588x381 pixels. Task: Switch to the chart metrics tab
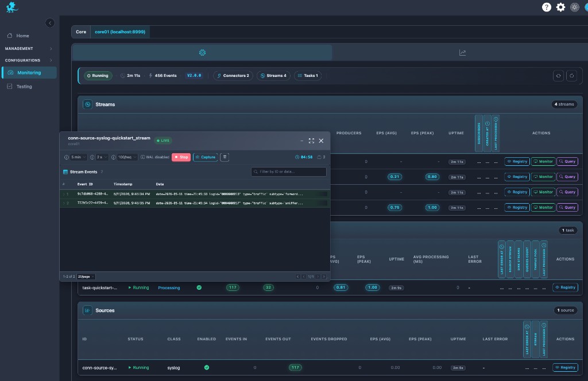[462, 52]
